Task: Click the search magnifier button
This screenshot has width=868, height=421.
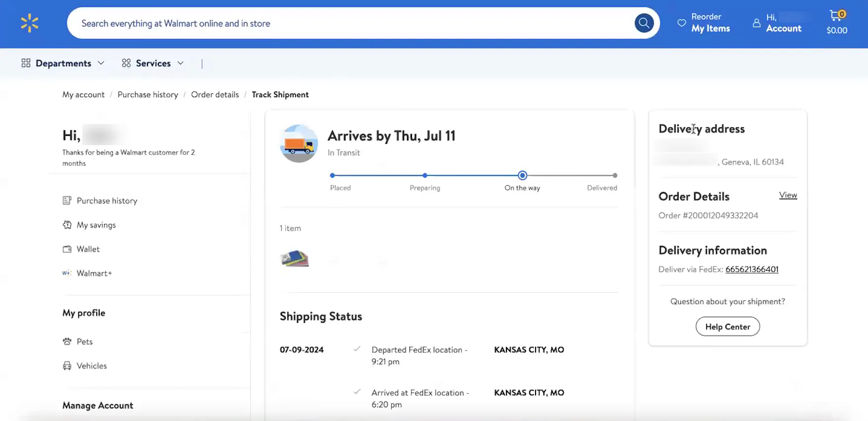Action: (644, 23)
